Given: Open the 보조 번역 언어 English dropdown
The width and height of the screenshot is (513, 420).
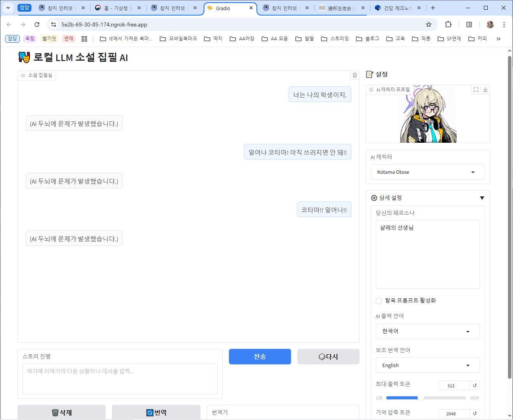Looking at the screenshot, I should click(x=427, y=365).
